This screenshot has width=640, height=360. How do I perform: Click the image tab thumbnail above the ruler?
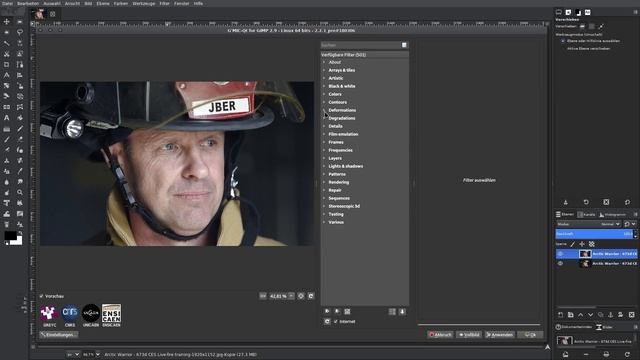[x=39, y=14]
